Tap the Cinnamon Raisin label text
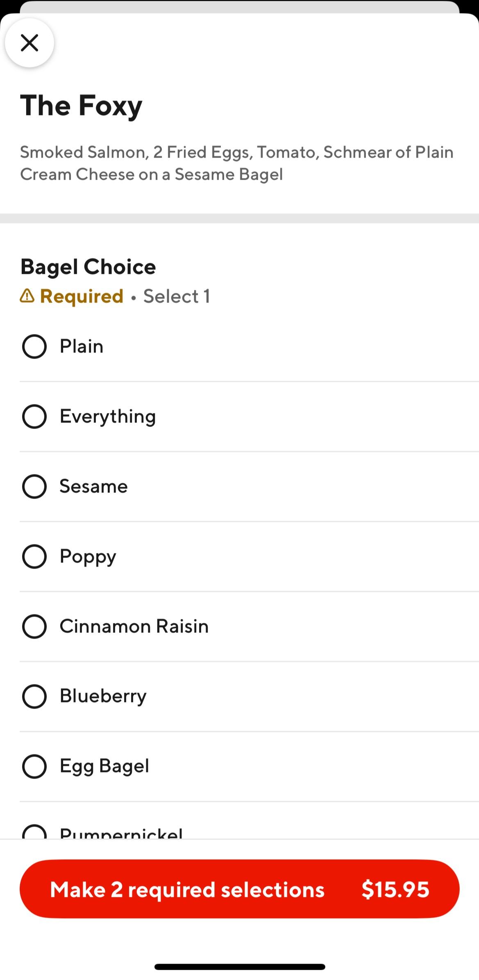The image size is (479, 980). pos(134,626)
